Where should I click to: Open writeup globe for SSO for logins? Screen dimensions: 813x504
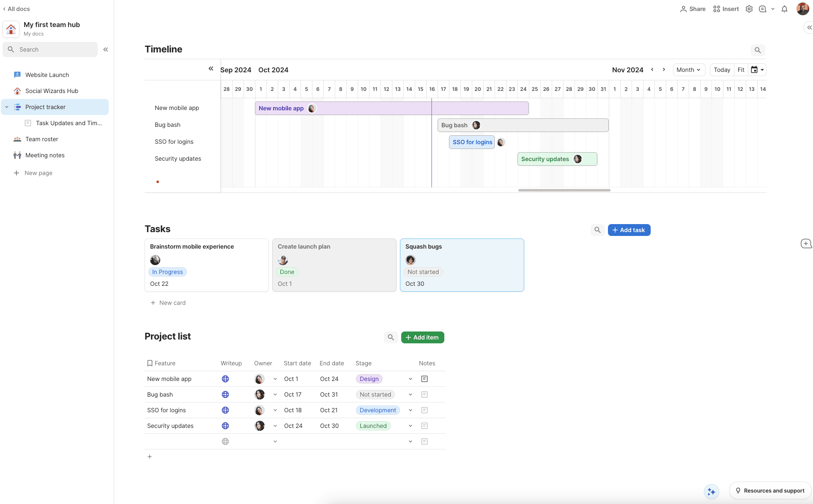(x=225, y=410)
